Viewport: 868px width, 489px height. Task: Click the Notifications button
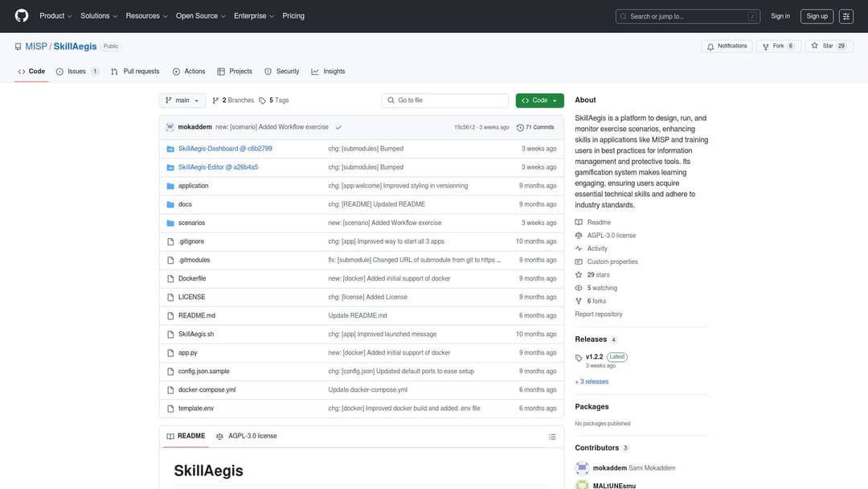727,47
